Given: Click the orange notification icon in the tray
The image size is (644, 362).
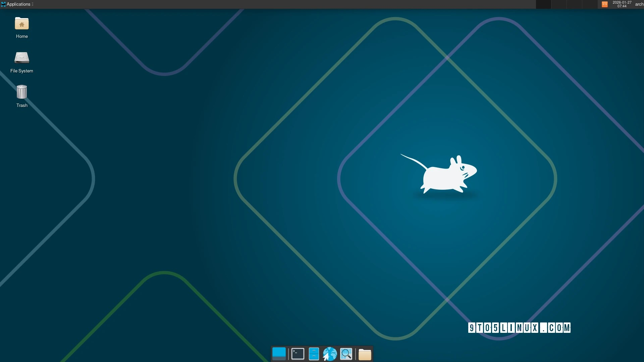Looking at the screenshot, I should tap(605, 4).
